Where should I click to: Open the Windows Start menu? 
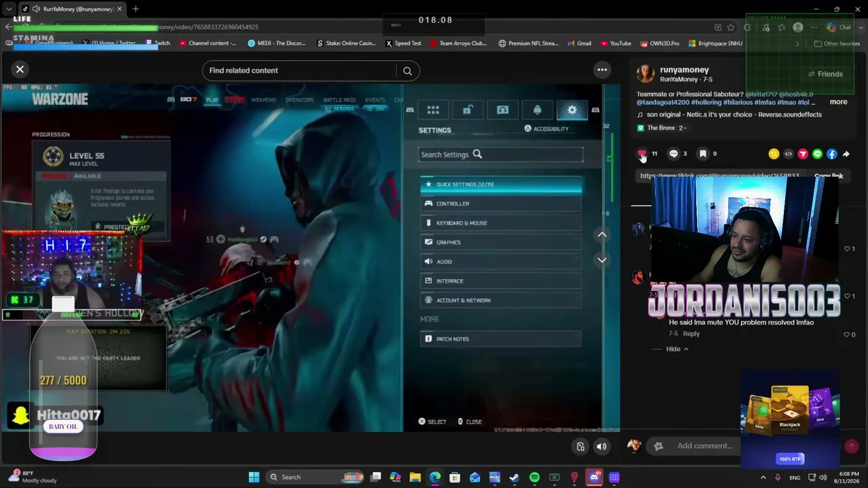click(x=254, y=477)
